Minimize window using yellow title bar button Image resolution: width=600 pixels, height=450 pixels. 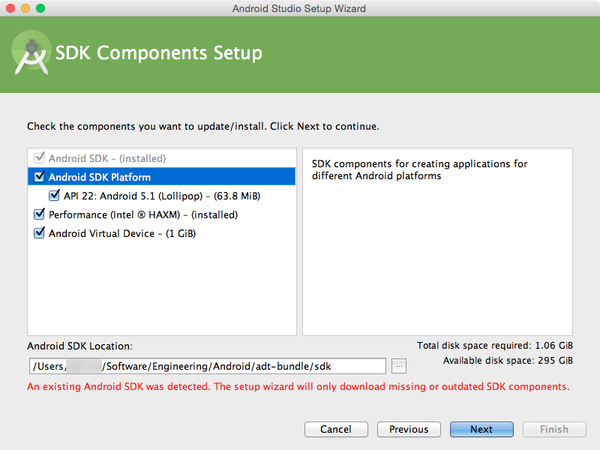tap(25, 8)
